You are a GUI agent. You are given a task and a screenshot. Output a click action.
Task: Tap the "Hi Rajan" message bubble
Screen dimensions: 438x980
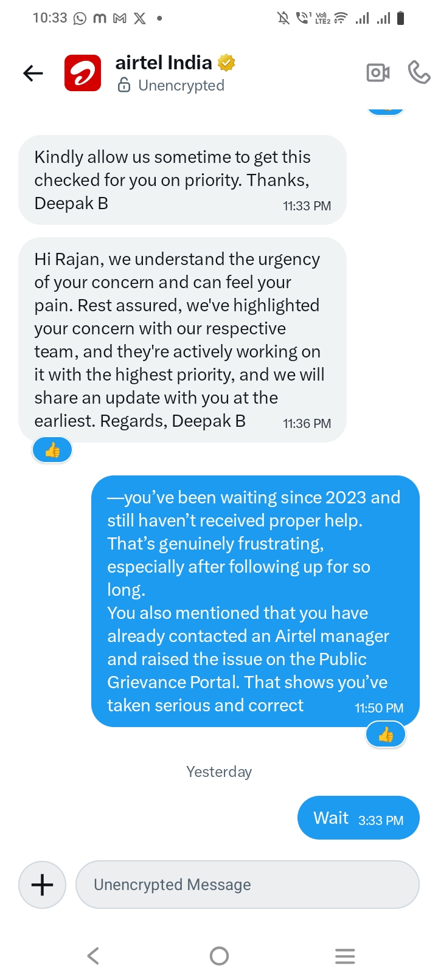click(x=182, y=339)
